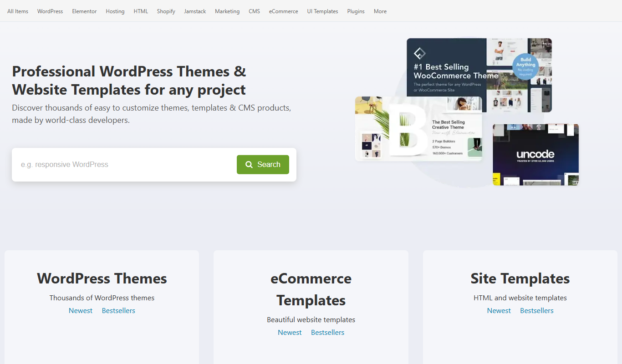Open the Best Selling Creative Theme image
Screen dimensions: 622x364
tap(418, 128)
